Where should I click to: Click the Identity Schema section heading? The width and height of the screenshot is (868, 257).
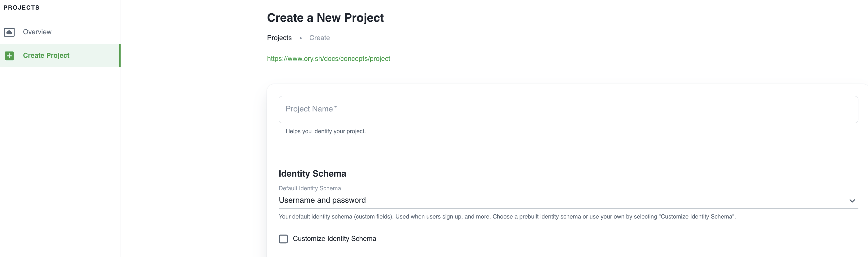click(x=312, y=174)
